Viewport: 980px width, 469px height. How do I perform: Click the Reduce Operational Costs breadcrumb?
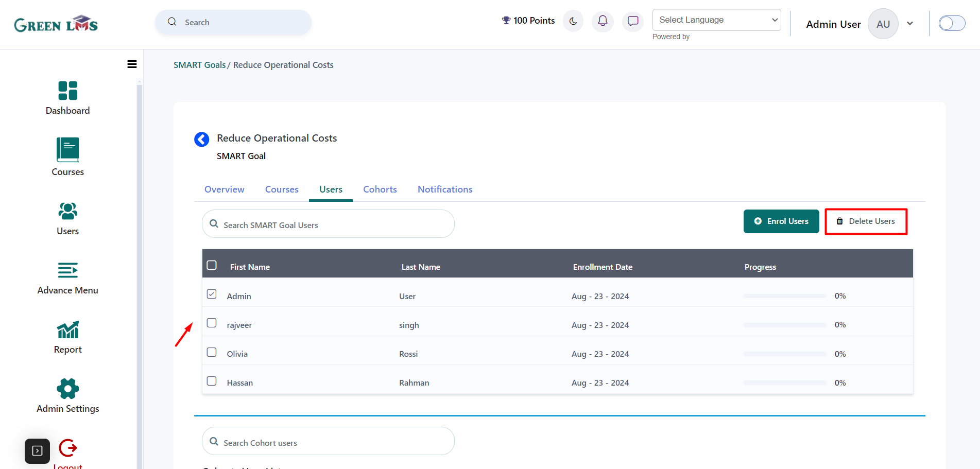[x=283, y=65]
